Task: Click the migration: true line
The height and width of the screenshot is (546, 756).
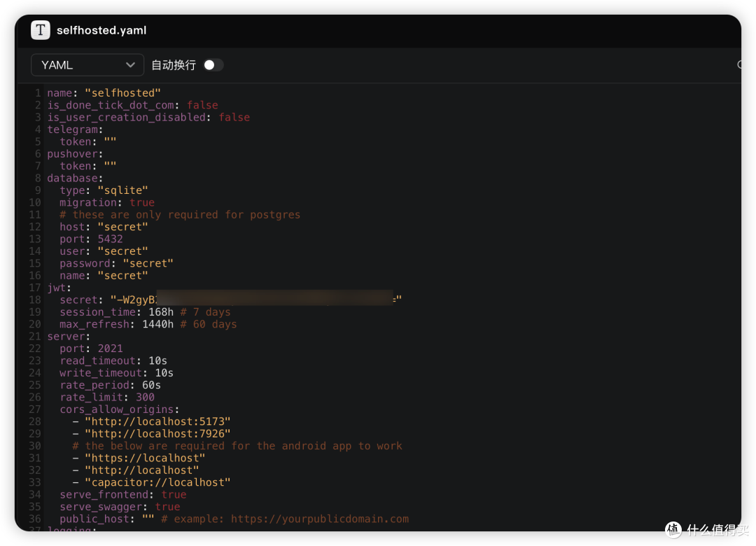Action: pos(107,202)
